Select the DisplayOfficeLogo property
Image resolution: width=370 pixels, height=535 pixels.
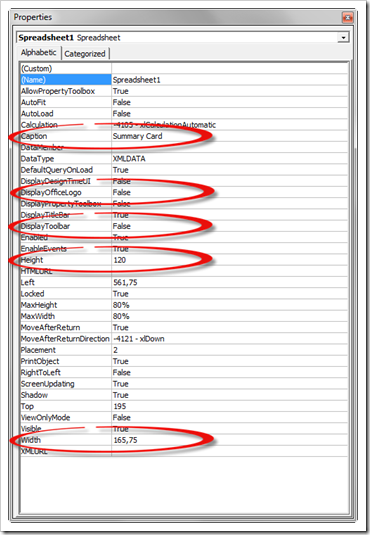pos(51,192)
